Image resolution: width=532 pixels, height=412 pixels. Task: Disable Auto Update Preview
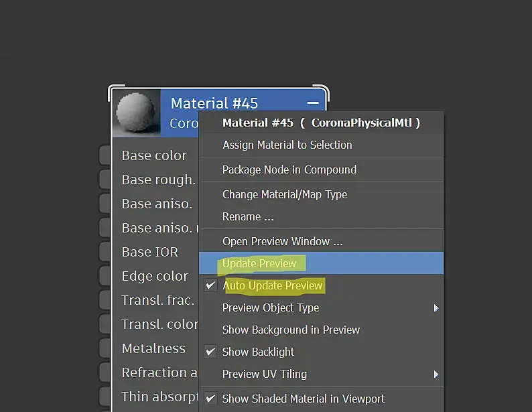coord(272,286)
